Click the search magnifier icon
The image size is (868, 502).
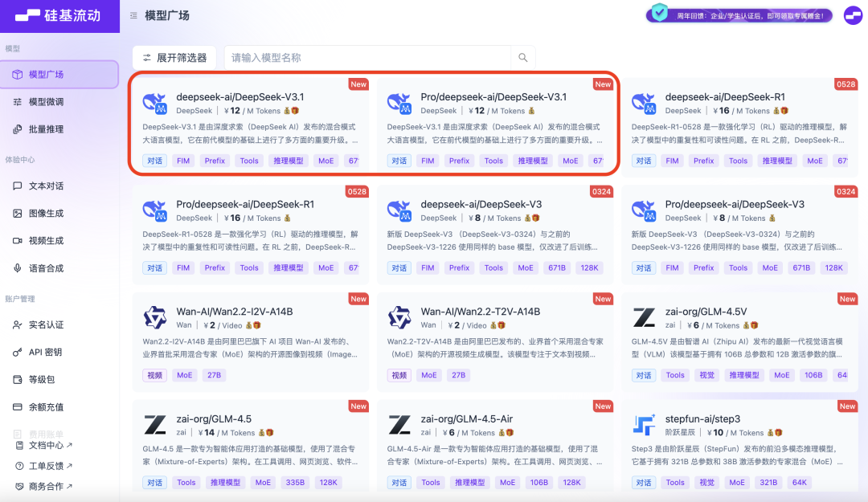(x=522, y=58)
